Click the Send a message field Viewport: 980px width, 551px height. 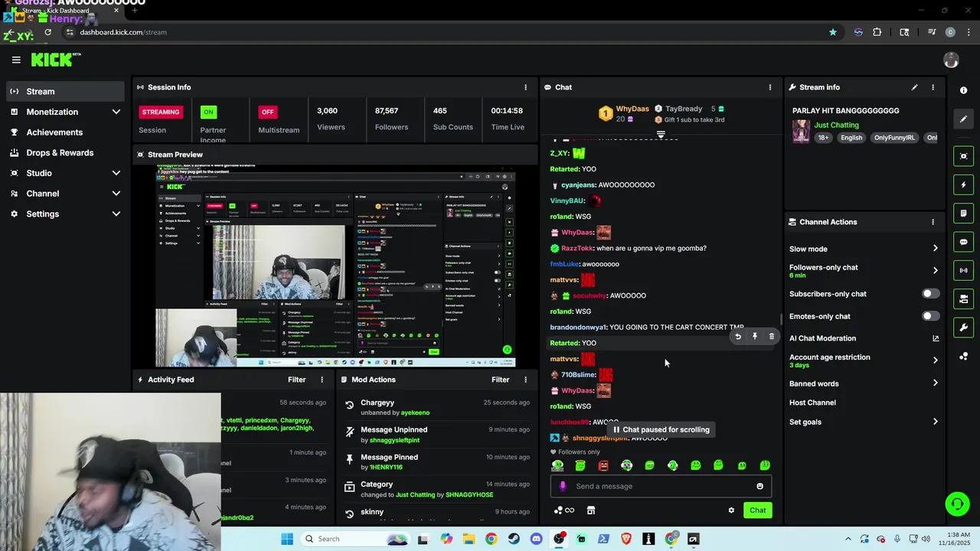pos(661,486)
